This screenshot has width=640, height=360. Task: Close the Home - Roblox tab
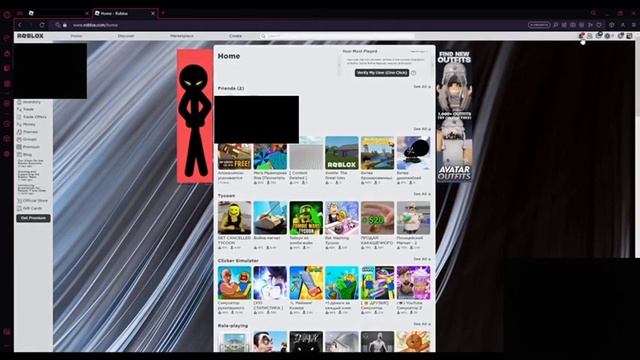click(153, 13)
